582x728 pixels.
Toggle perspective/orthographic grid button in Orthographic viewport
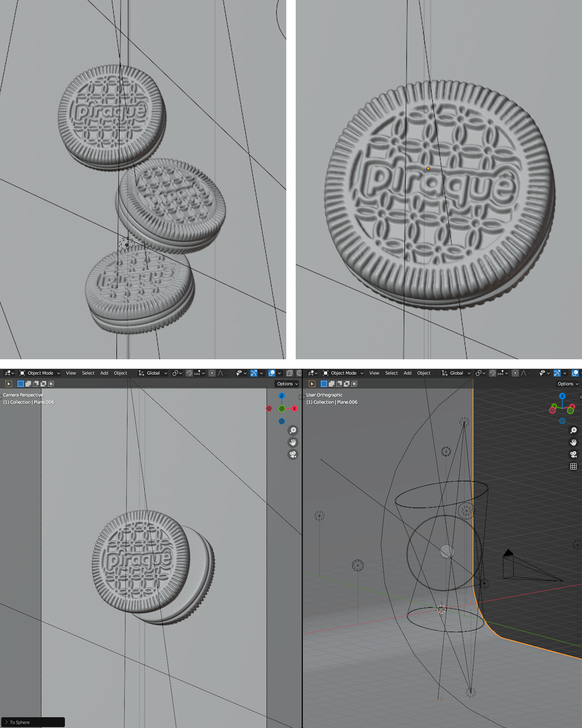pyautogui.click(x=574, y=466)
